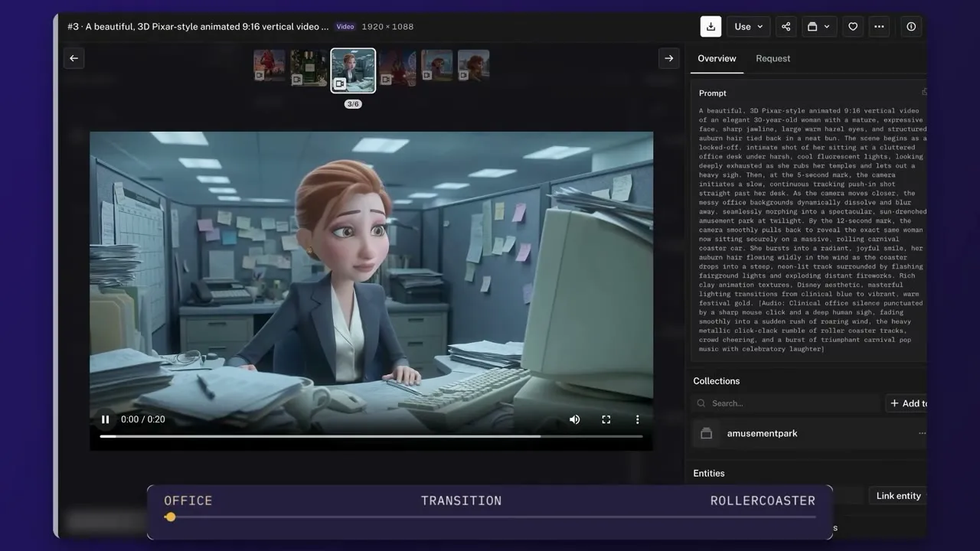
Task: Select the highlighted third thumbnail labeled 3/6
Action: [x=353, y=70]
